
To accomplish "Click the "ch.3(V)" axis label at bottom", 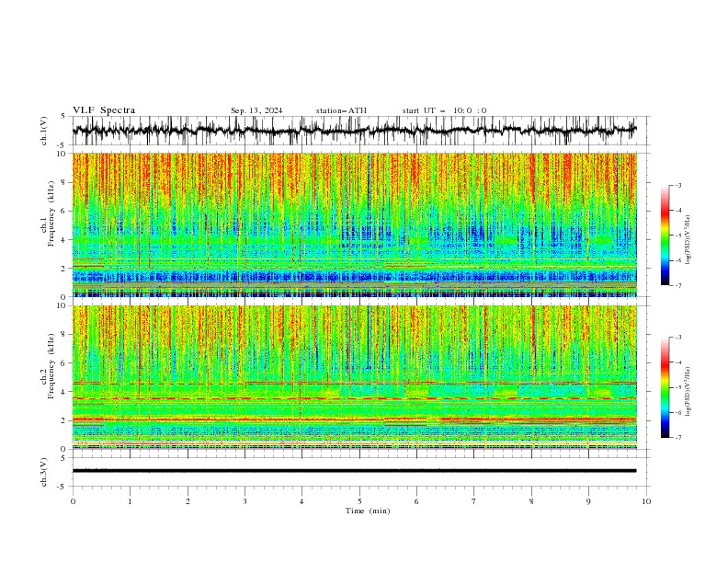I will [x=44, y=472].
